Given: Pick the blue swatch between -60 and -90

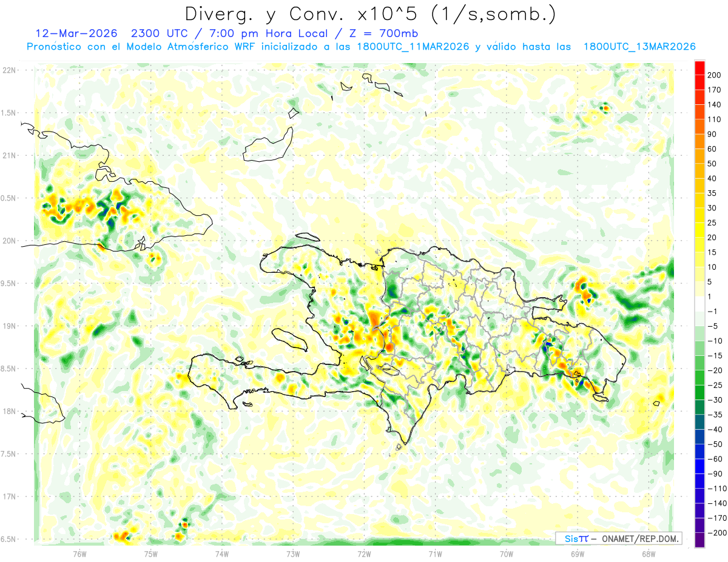Looking at the screenshot, I should pos(699,466).
